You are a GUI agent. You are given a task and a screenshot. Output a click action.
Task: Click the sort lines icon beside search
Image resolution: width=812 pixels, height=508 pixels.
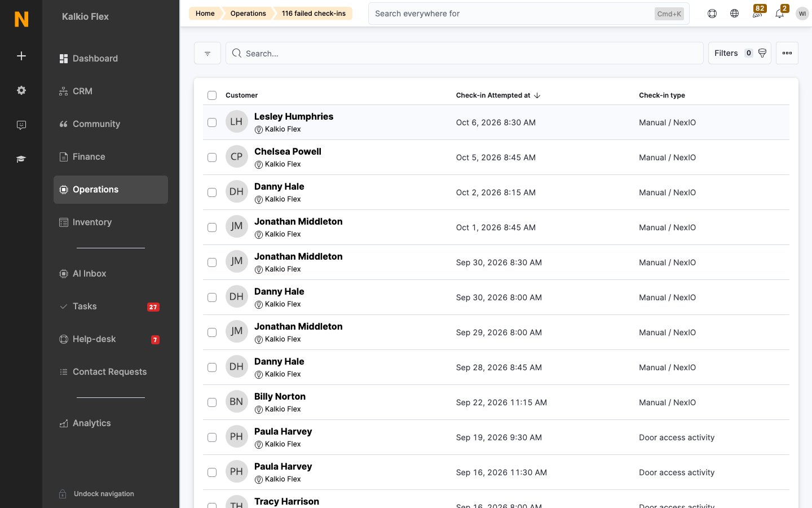208,53
